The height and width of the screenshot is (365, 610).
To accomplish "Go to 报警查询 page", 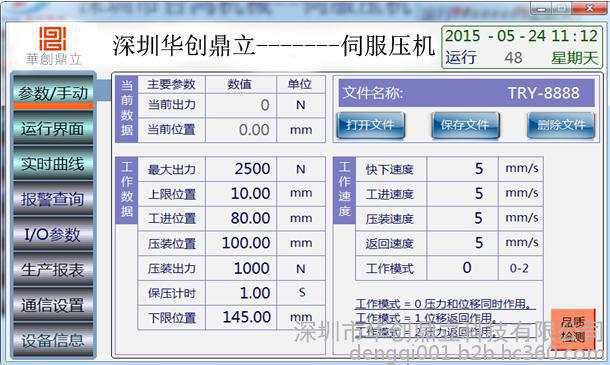I will pyautogui.click(x=53, y=199).
